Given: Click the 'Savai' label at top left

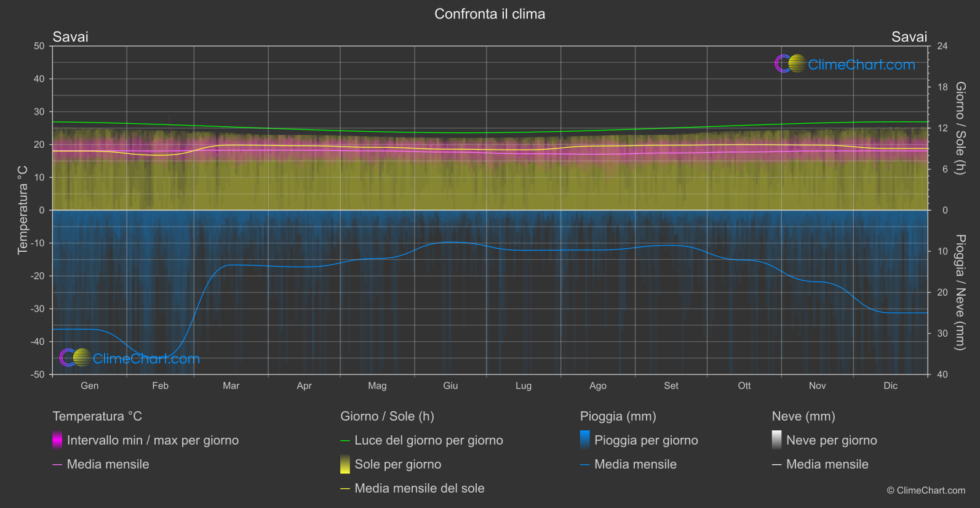Looking at the screenshot, I should point(70,37).
